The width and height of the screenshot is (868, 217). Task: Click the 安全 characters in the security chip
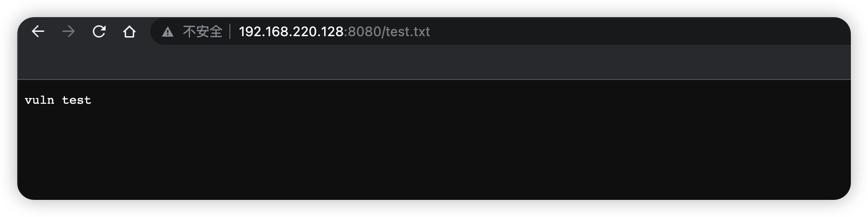(x=209, y=31)
